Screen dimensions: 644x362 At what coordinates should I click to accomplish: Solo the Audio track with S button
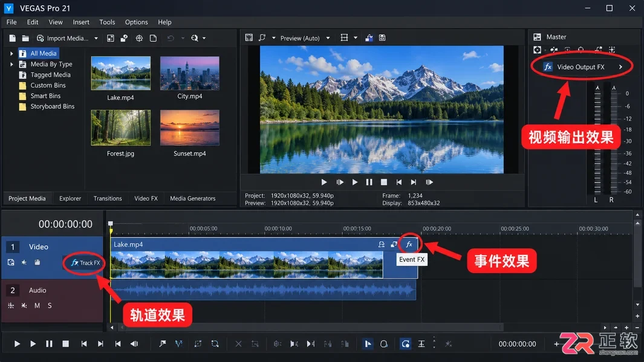pyautogui.click(x=50, y=306)
